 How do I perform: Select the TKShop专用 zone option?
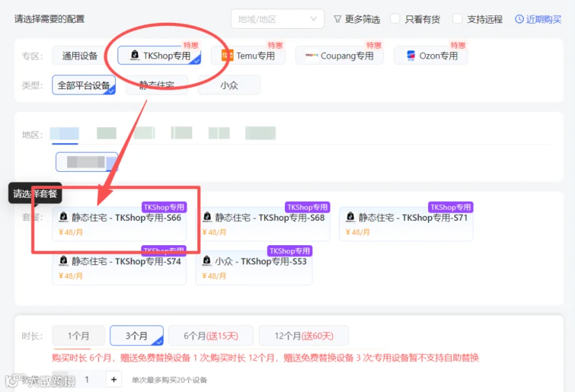(159, 56)
